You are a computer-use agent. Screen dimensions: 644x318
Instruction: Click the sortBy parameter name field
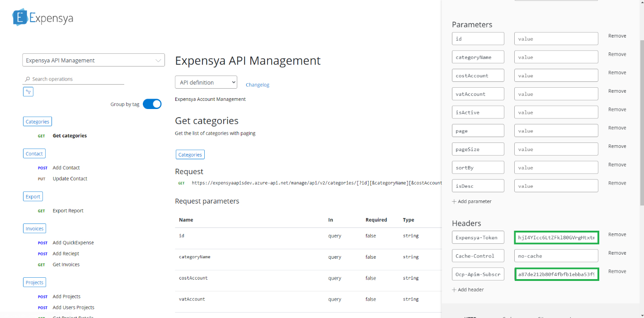coord(478,167)
